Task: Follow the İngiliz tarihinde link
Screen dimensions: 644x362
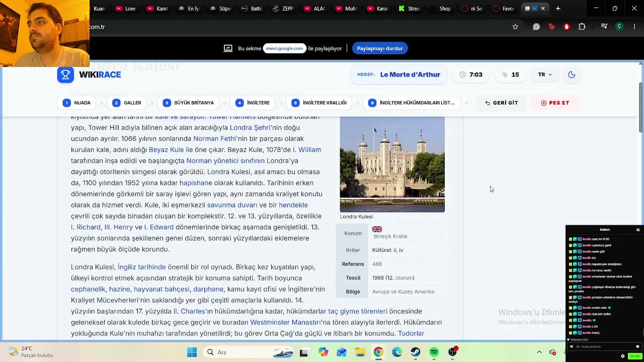Action: (142, 267)
